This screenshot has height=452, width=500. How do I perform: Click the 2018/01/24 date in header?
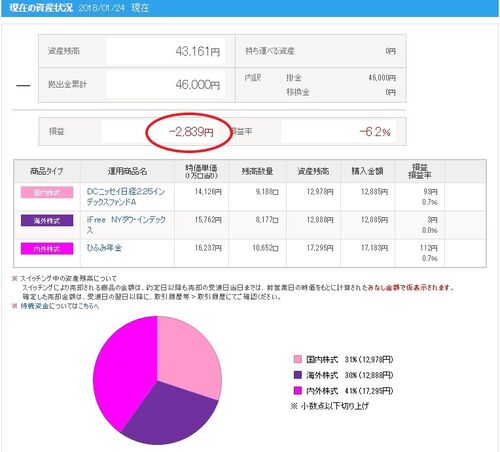click(102, 8)
